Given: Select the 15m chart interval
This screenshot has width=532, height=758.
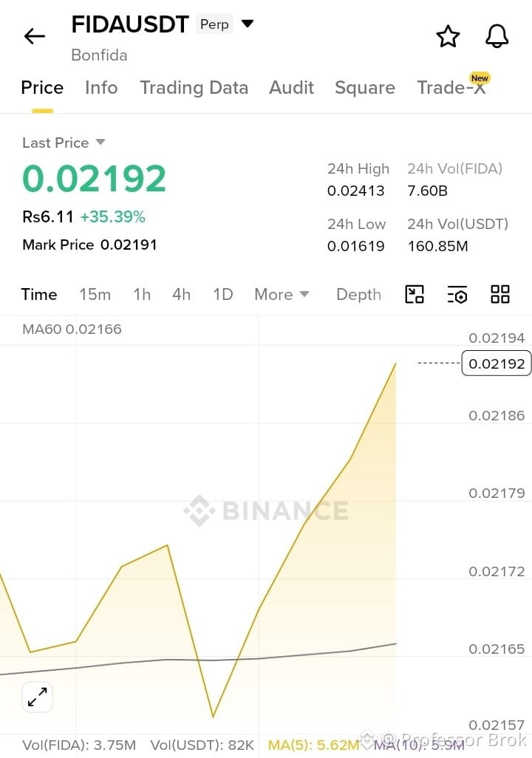Looking at the screenshot, I should tap(95, 294).
